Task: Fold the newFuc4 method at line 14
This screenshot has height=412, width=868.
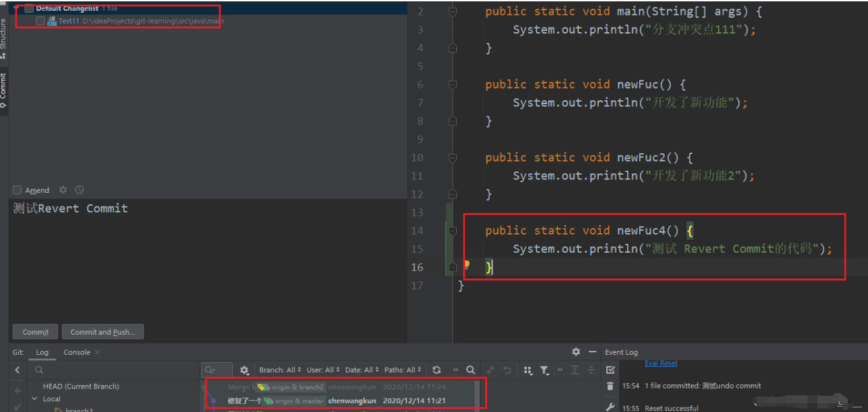Action: [x=452, y=231]
